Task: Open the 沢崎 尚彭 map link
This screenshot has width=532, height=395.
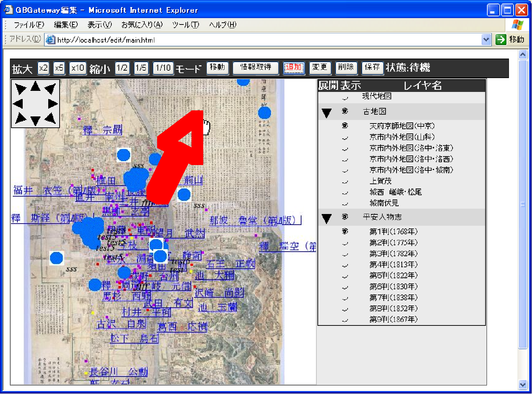Action: (219, 293)
